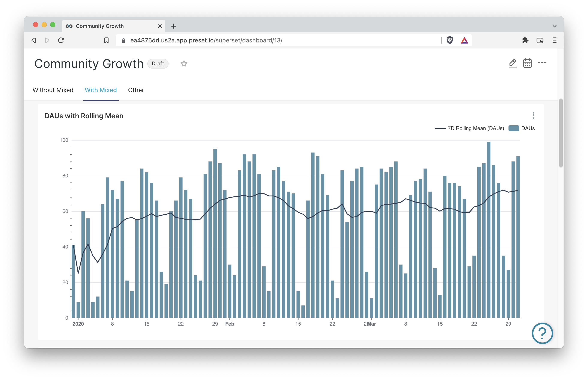Open the dashboard three-dots actions menu
588x380 pixels.
tap(542, 63)
